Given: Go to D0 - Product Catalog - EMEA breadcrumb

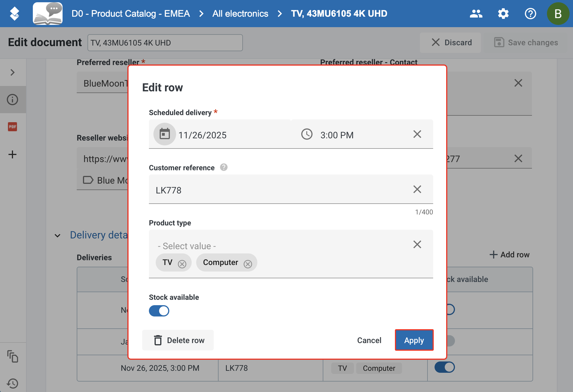Looking at the screenshot, I should tap(131, 14).
